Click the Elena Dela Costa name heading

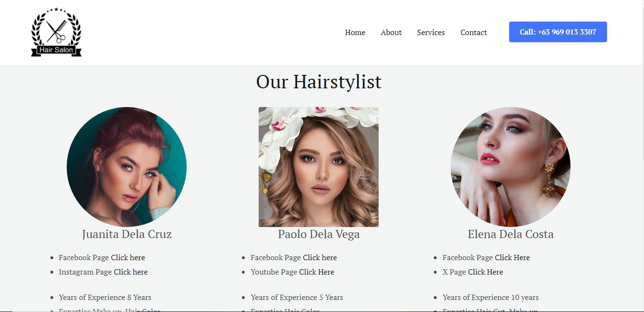[x=511, y=234]
